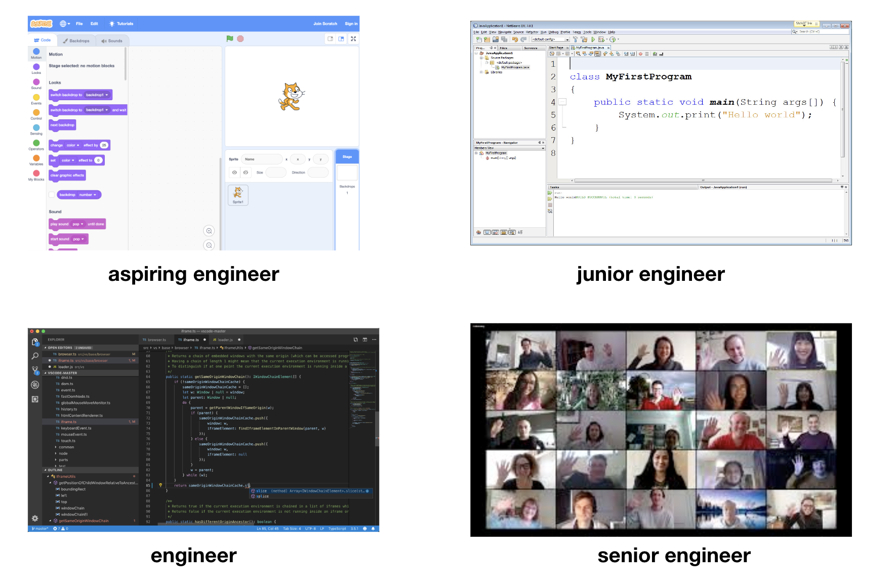This screenshot has height=588, width=896.
Task: Open the Members View dropdown in Navigator
Action: [509, 148]
